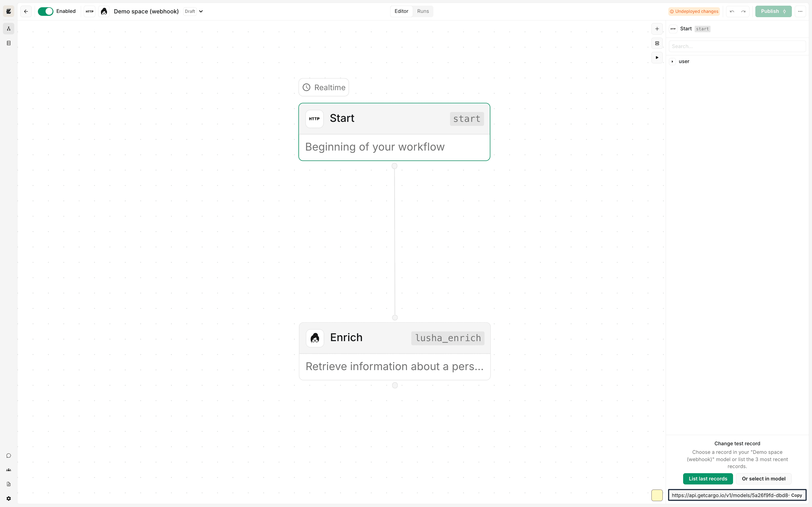Expand the user tree item
Screen dimensions: 812x507
(672, 61)
